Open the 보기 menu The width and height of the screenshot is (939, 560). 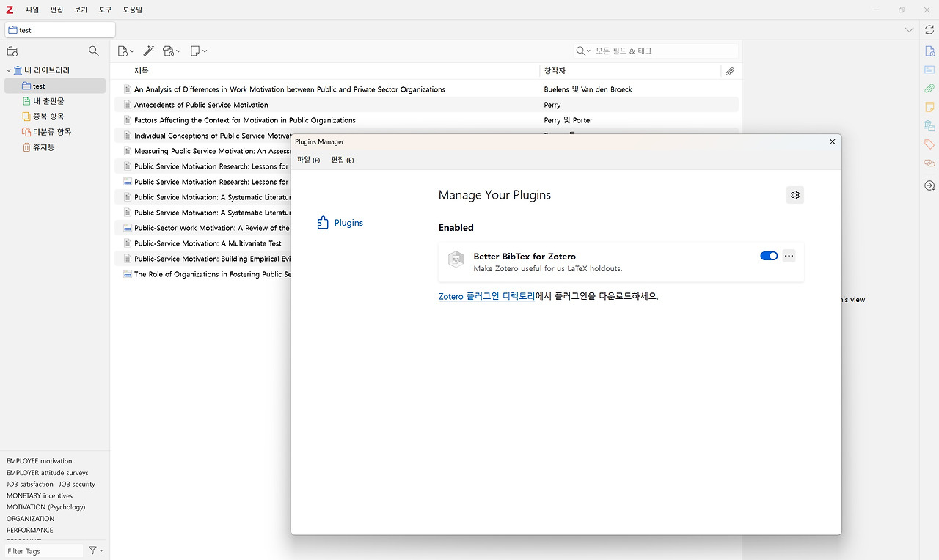81,10
